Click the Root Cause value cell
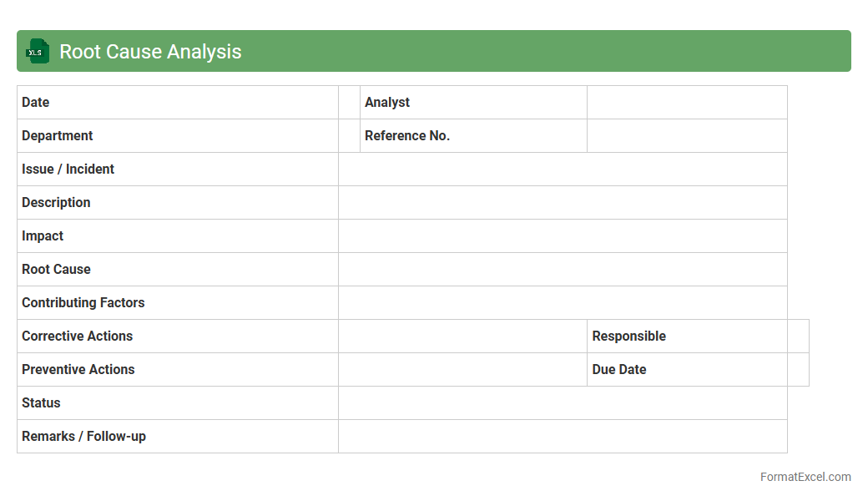 coord(563,270)
